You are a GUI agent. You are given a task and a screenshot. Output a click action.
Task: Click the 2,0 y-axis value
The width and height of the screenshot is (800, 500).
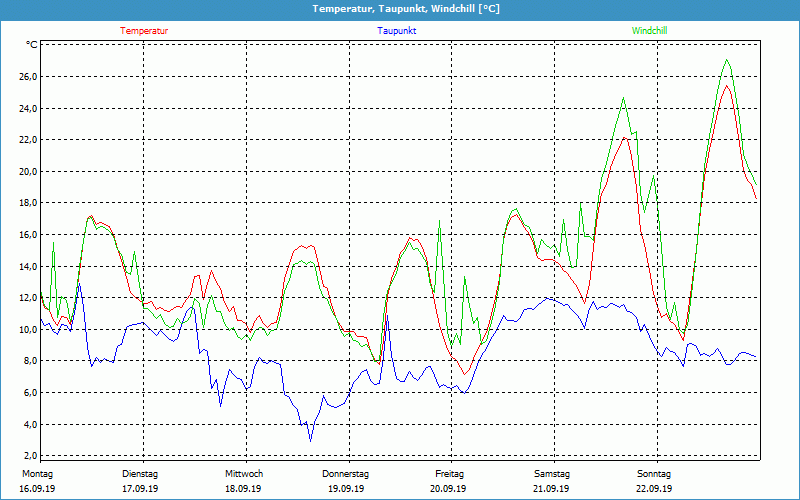point(31,456)
